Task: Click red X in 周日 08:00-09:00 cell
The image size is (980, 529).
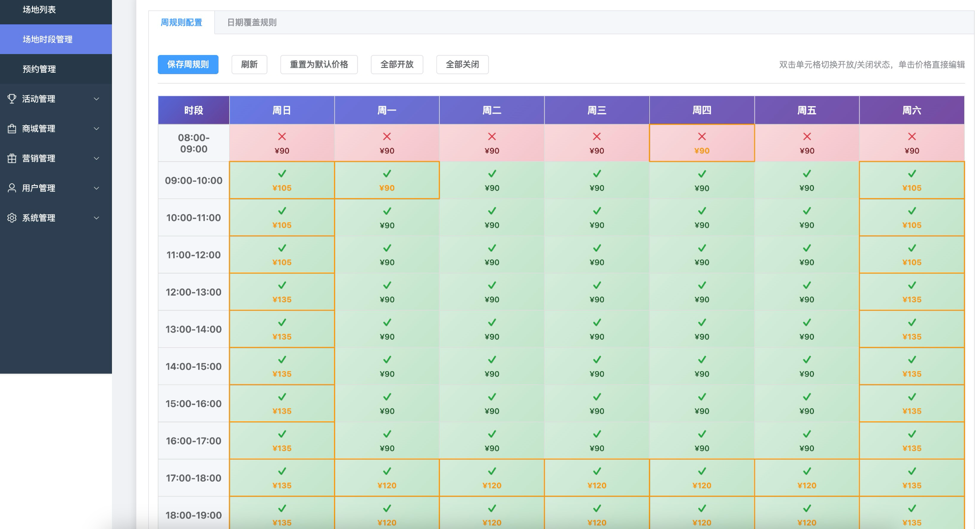Action: 282,137
